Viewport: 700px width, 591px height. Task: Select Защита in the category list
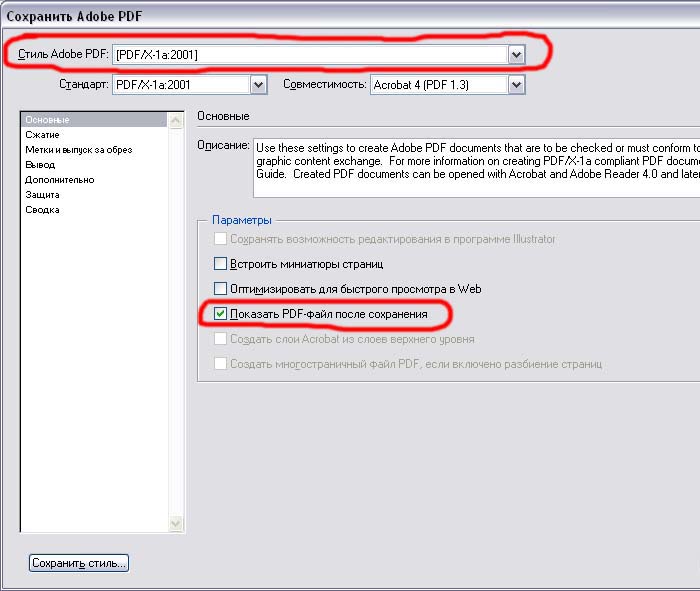(x=42, y=195)
